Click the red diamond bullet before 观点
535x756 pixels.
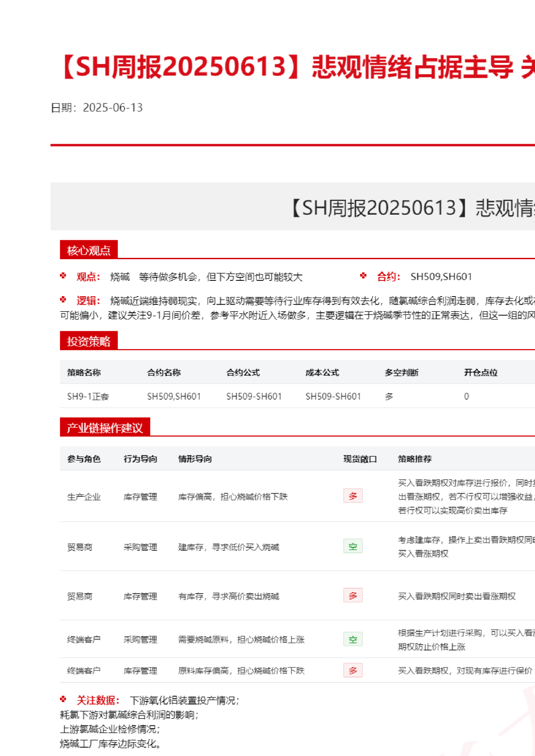tap(63, 276)
